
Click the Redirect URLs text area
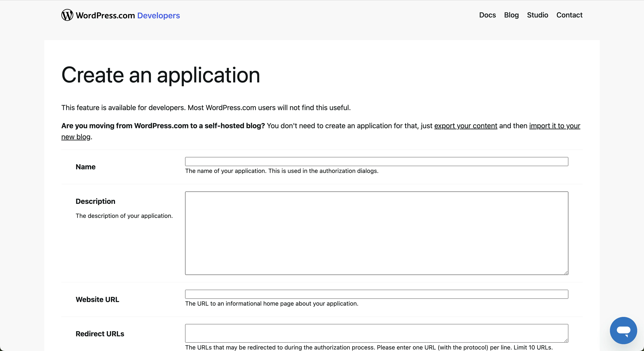pyautogui.click(x=377, y=333)
